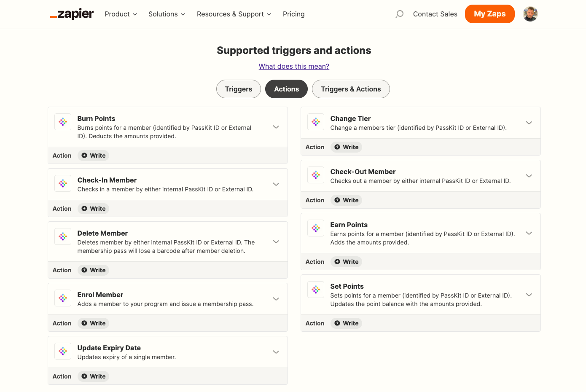Click the PassKit icon beside Update Expiry Date

point(63,351)
